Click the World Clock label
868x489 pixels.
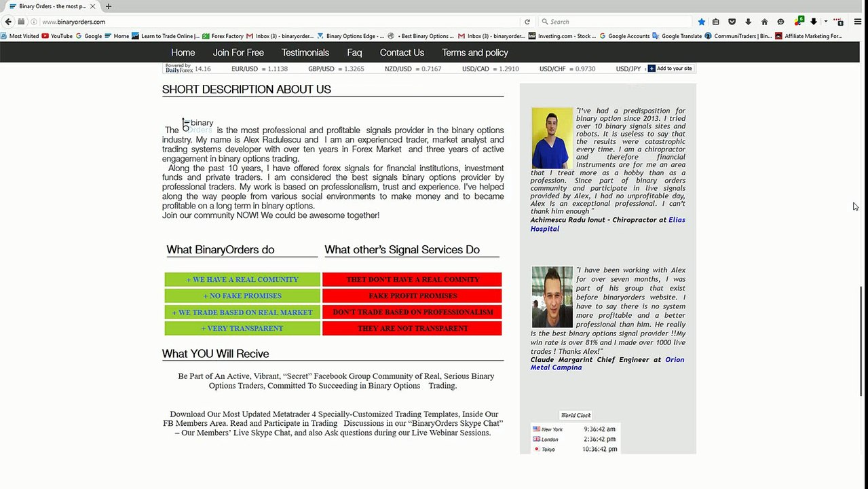point(575,415)
